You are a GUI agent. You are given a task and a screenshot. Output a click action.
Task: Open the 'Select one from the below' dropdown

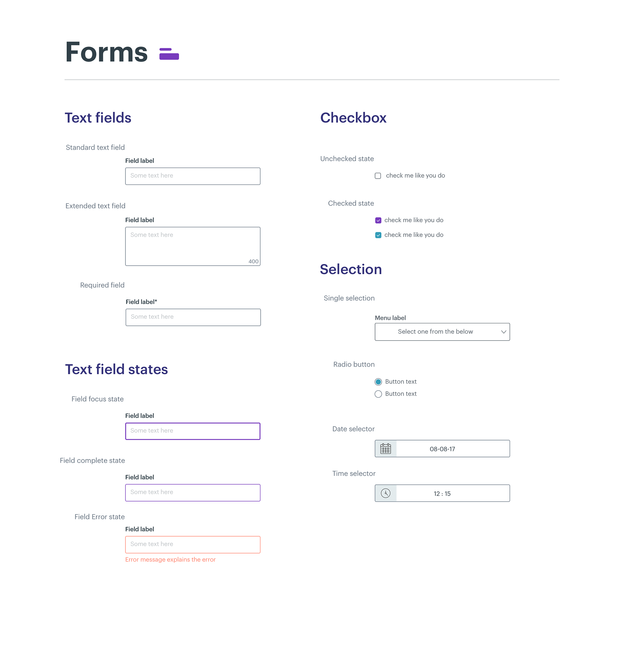point(435,332)
